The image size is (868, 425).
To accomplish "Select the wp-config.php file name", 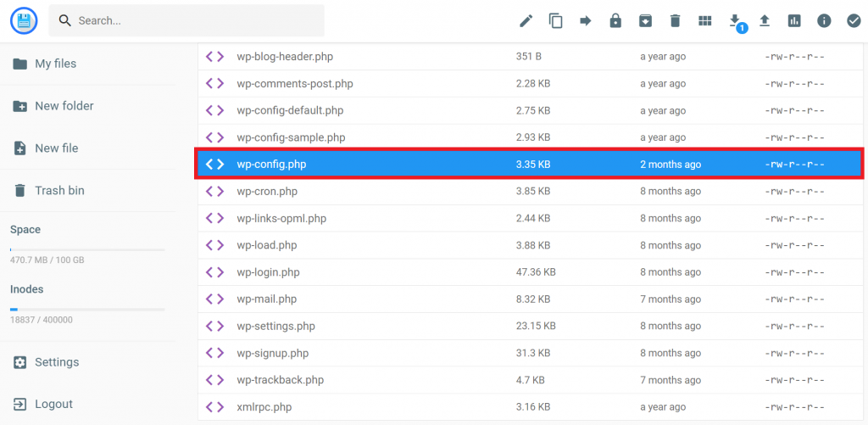I will [x=271, y=164].
